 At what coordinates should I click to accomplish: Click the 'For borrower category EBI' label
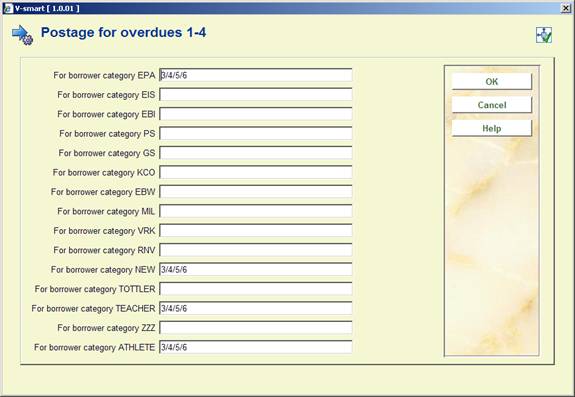106,114
